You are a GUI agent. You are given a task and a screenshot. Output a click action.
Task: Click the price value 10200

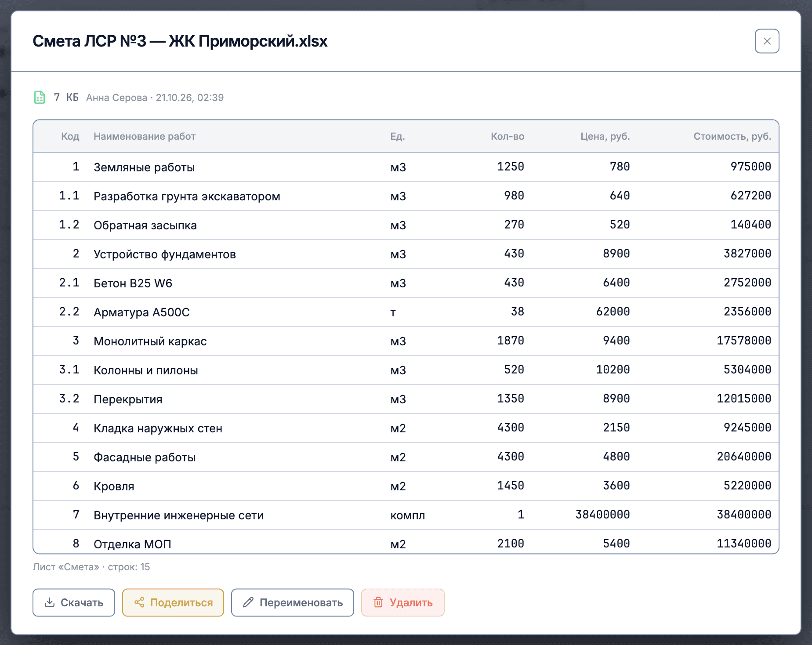tap(613, 370)
